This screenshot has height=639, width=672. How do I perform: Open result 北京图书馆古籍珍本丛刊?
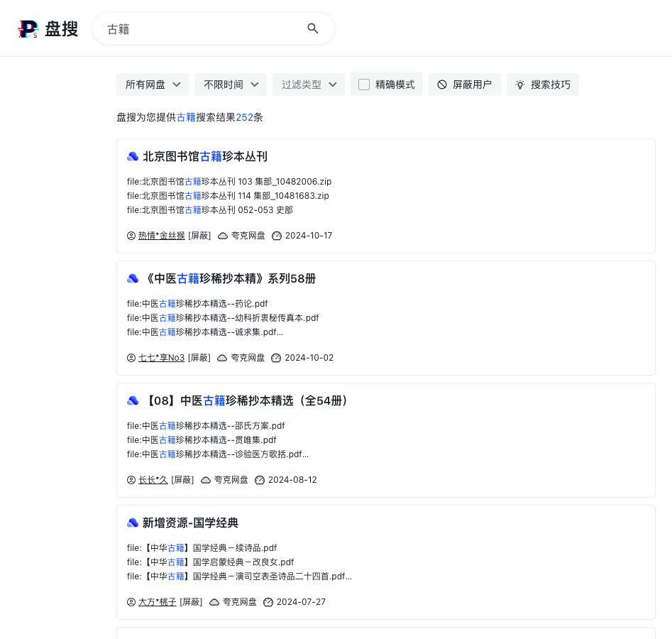[x=205, y=156]
